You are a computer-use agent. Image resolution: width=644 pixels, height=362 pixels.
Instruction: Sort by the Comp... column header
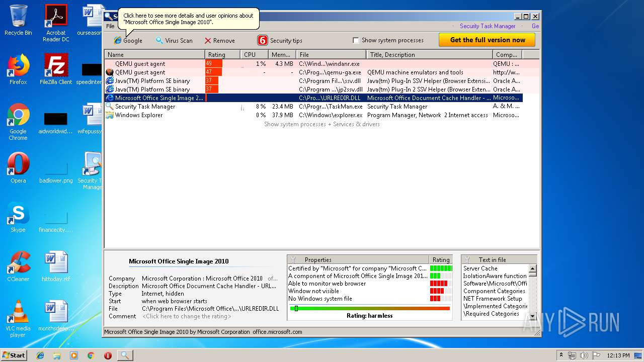pos(507,54)
